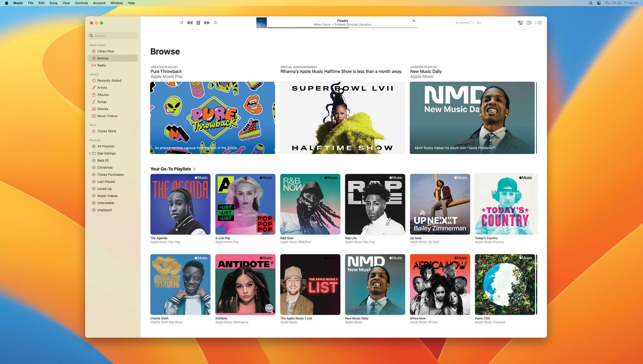Click Apple Music Hip-Hop under The Agenda
This screenshot has width=643, height=364.
165,242
